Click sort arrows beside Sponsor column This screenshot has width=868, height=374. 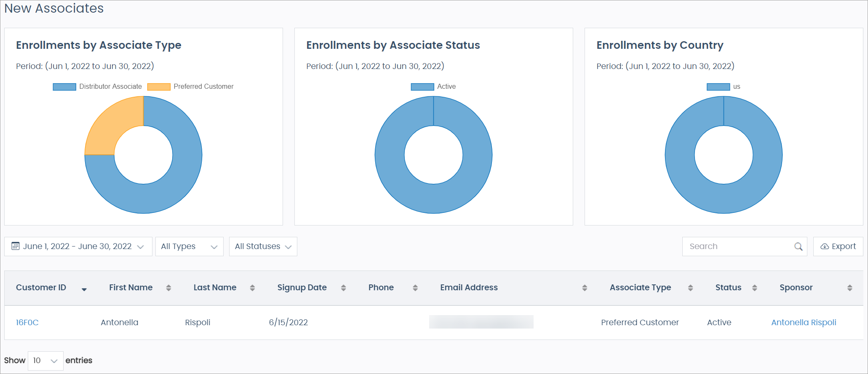point(849,288)
